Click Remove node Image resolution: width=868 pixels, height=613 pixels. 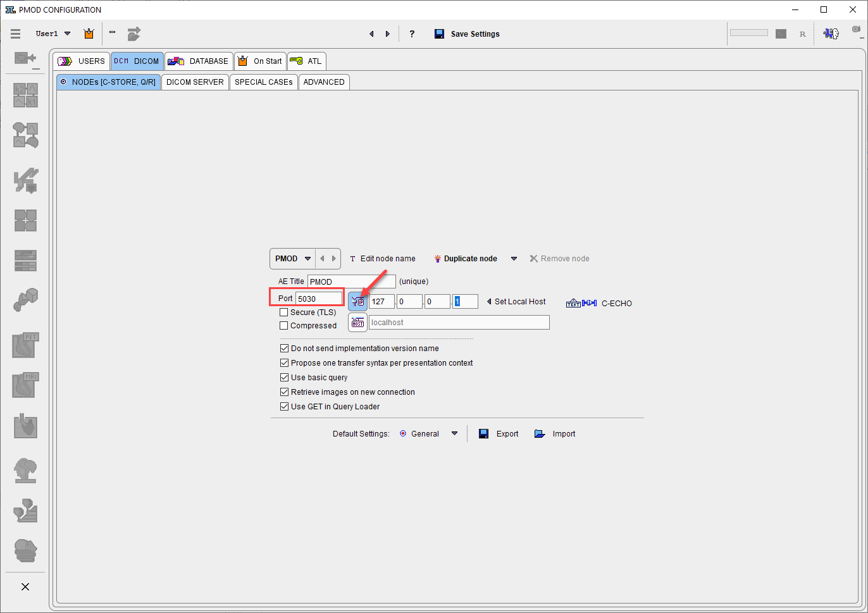559,259
